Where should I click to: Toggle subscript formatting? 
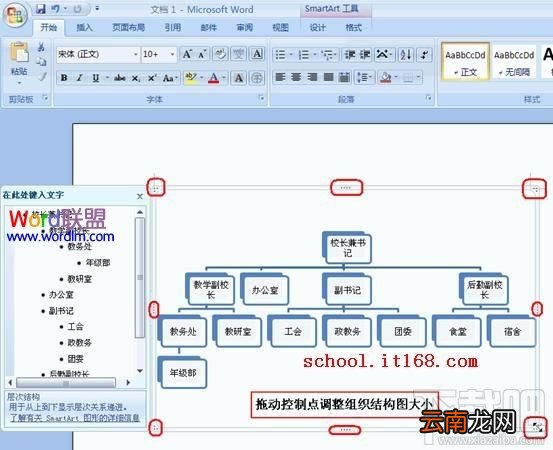tap(136, 78)
